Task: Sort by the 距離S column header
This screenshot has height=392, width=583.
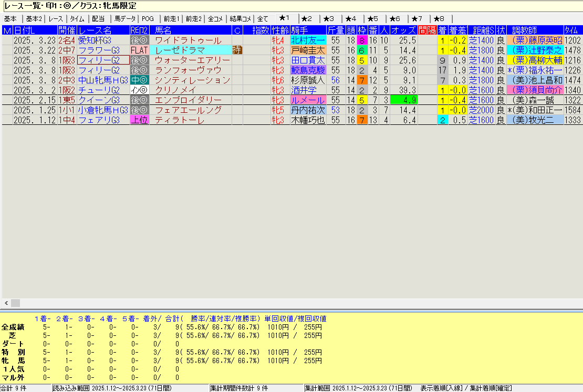Action: pos(482,30)
